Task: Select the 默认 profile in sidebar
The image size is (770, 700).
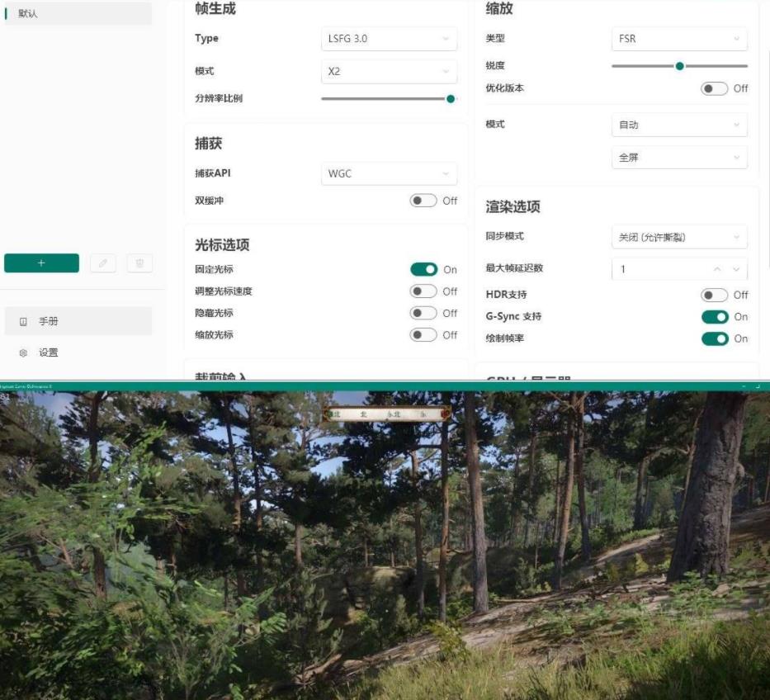Action: (x=78, y=13)
